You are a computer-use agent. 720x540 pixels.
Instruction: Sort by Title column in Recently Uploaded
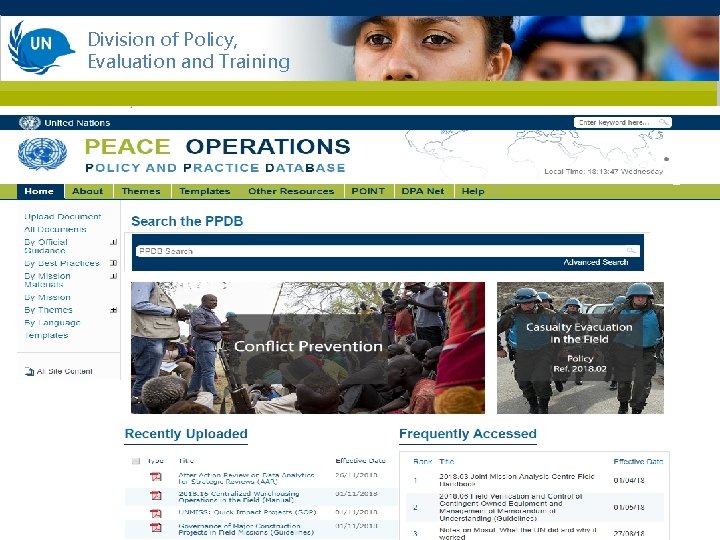tap(186, 461)
